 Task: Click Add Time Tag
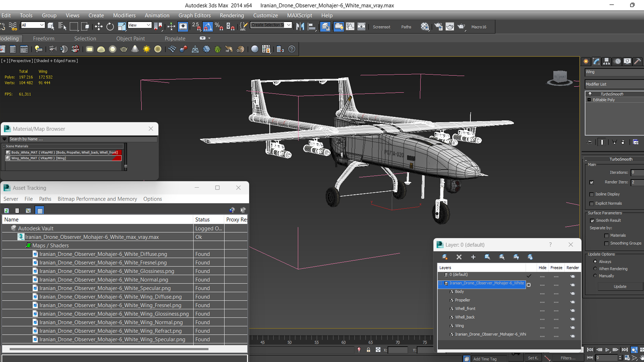pyautogui.click(x=485, y=359)
